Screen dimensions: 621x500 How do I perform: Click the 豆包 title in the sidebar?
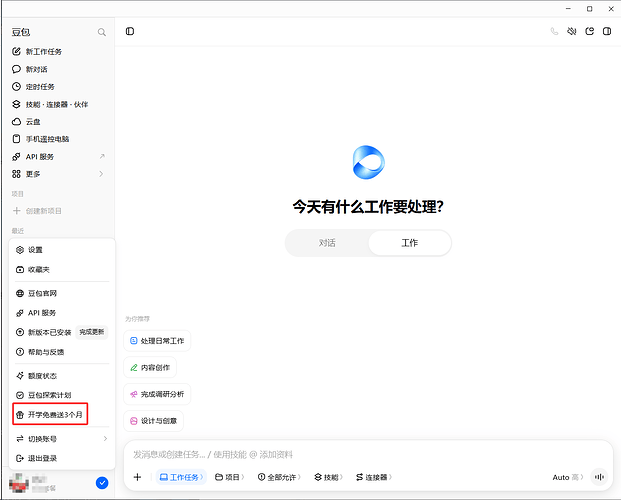21,32
